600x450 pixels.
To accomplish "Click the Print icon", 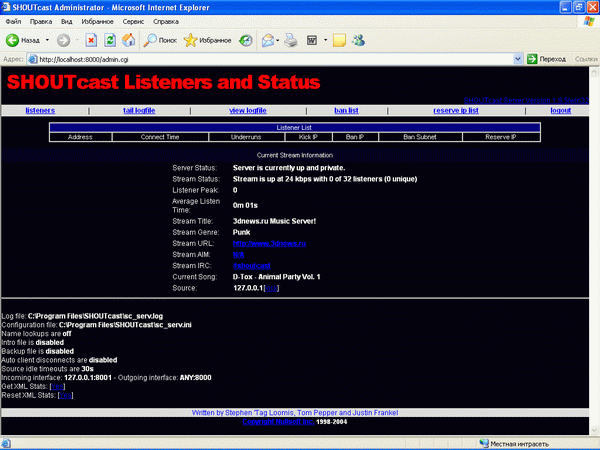I will tap(291, 40).
